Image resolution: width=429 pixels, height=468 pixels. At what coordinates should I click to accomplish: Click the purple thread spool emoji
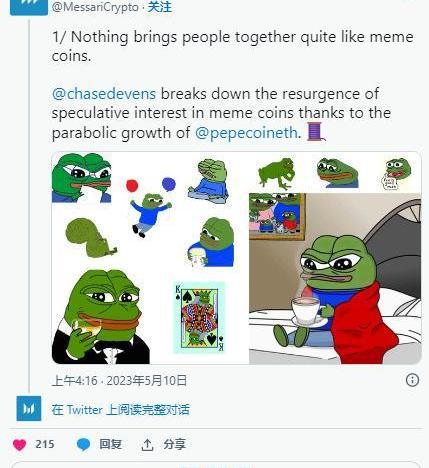click(x=315, y=132)
